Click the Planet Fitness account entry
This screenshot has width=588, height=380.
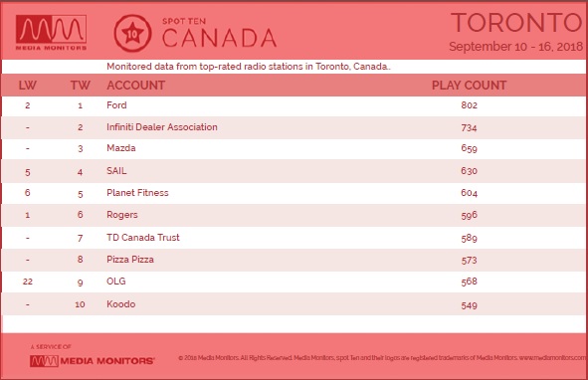(137, 192)
